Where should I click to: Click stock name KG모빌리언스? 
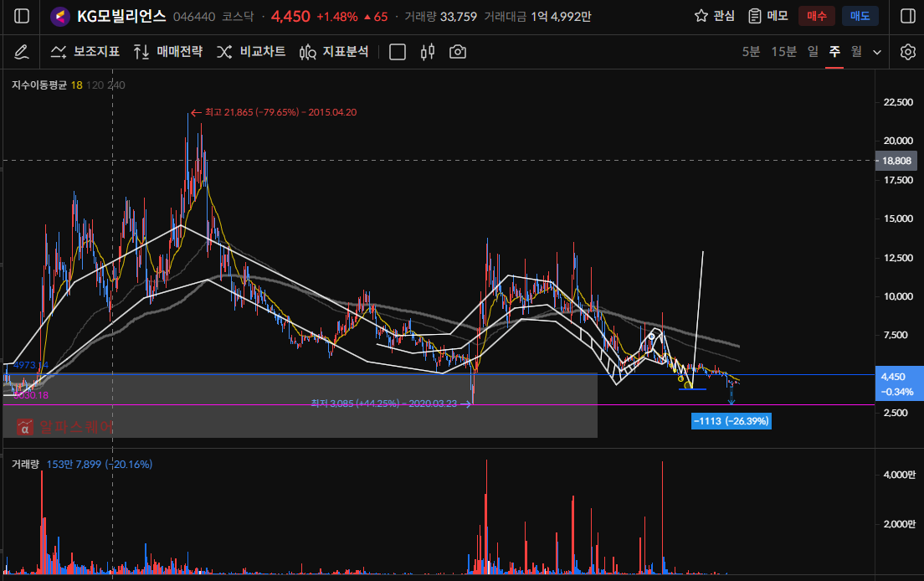[122, 17]
